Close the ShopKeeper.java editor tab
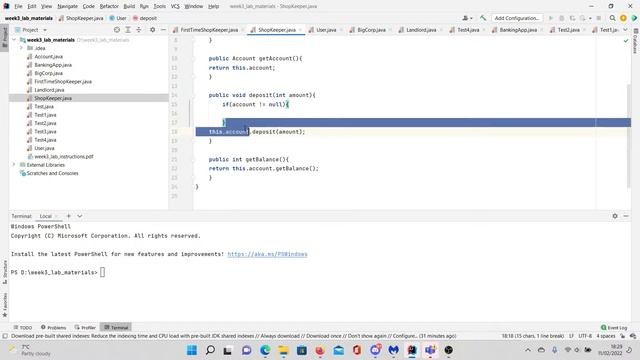 click(300, 30)
